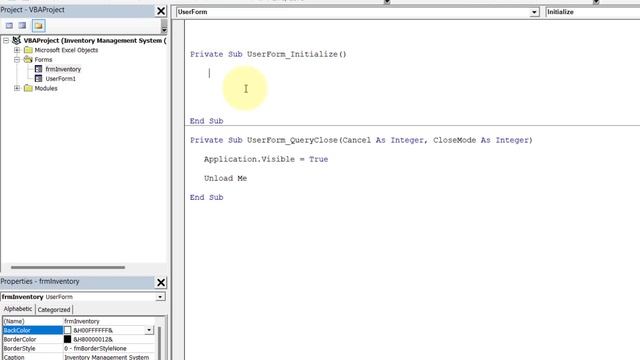Click the Application.Visible = True line
640x360 pixels.
[x=266, y=159]
